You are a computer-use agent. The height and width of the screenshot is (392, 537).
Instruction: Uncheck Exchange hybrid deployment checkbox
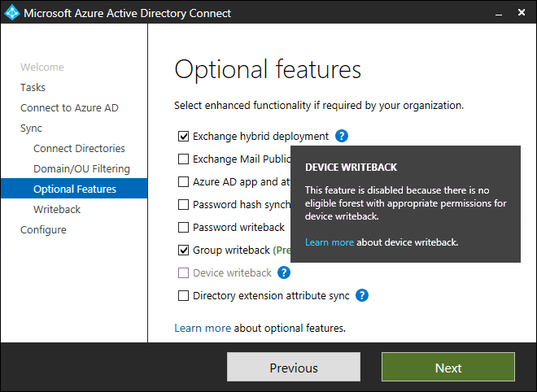(x=183, y=137)
